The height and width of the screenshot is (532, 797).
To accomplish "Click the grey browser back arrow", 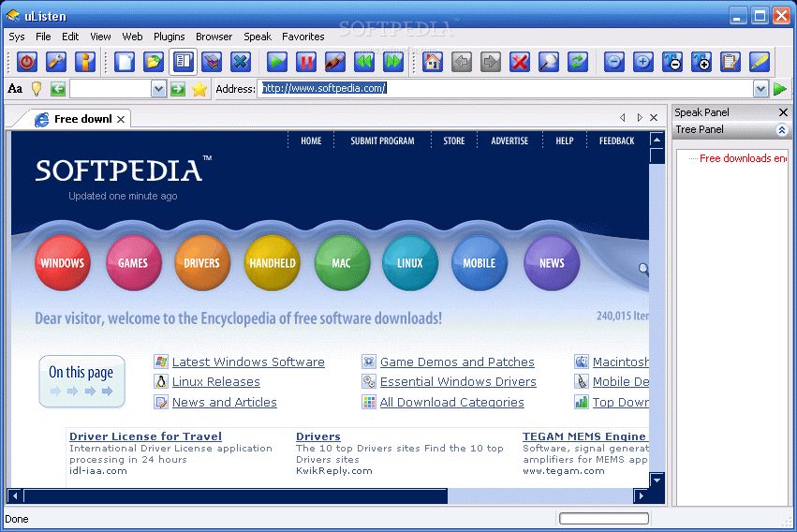I will point(462,62).
